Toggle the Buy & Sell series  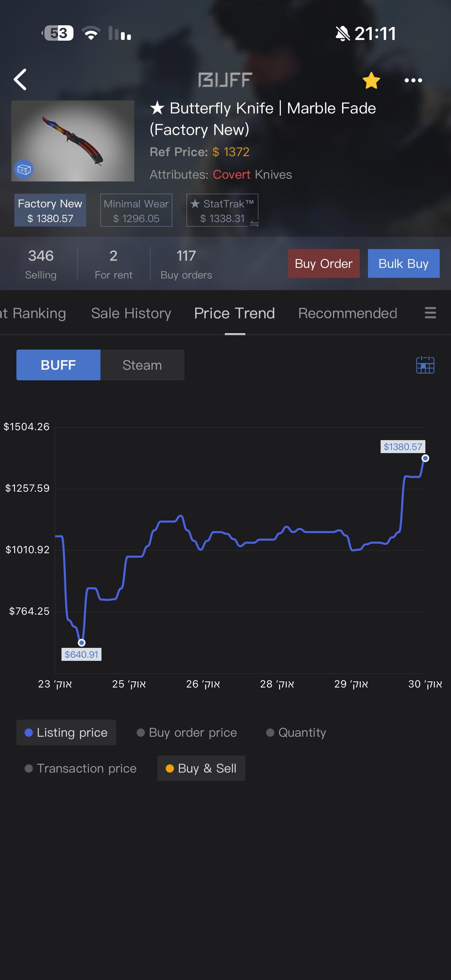tap(201, 768)
